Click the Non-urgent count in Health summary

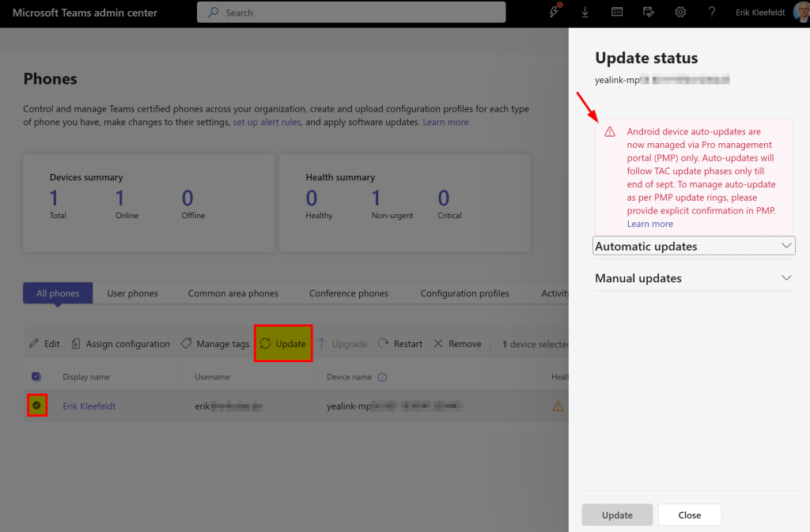[376, 198]
